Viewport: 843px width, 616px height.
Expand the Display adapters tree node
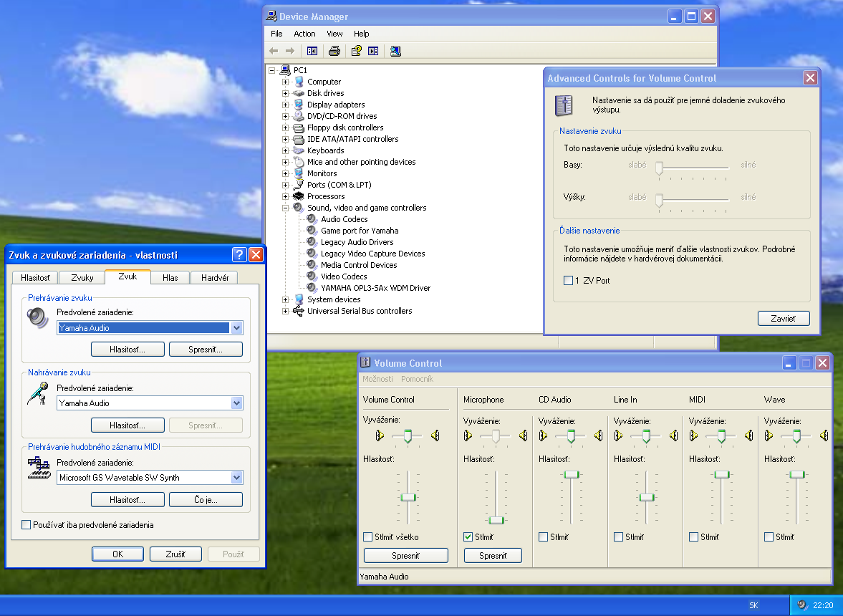(285, 105)
